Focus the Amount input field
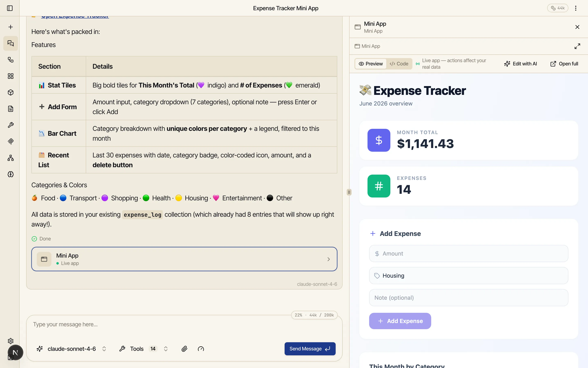 468,254
